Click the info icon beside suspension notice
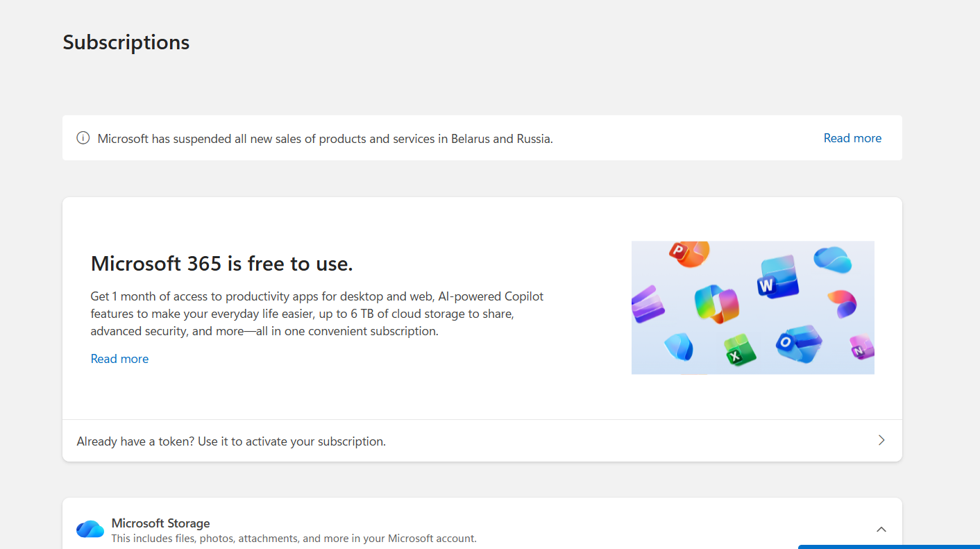 pyautogui.click(x=83, y=138)
